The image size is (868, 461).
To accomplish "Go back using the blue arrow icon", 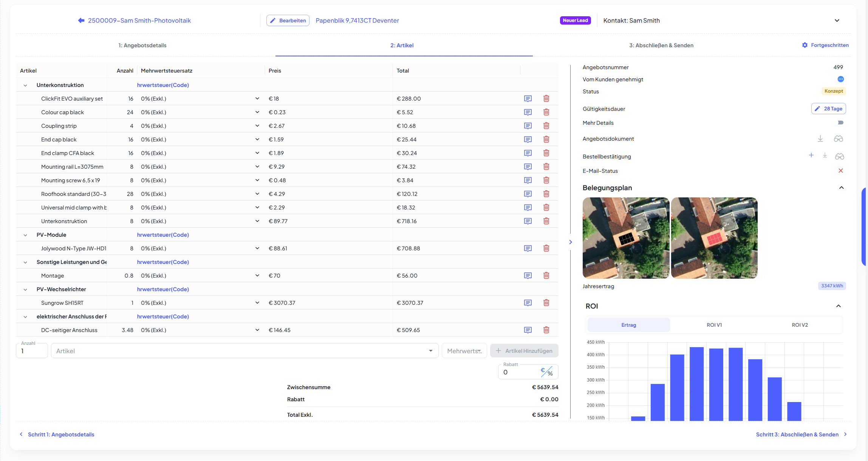I will [81, 20].
